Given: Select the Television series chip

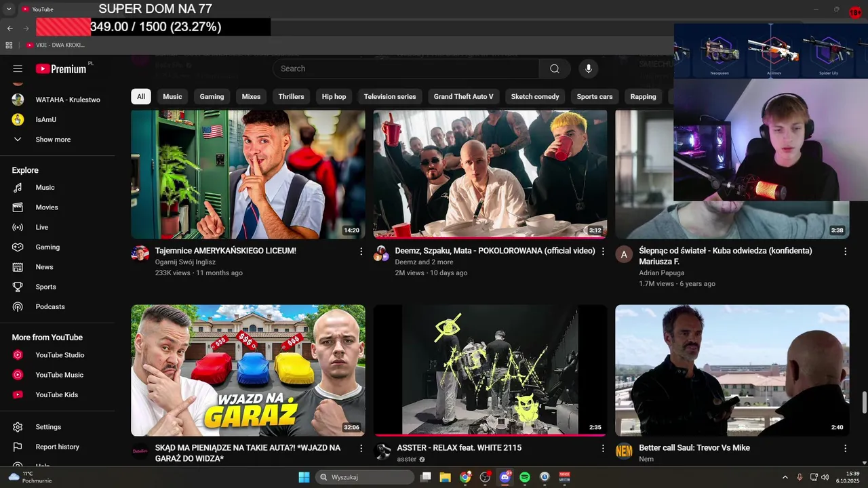Looking at the screenshot, I should [390, 96].
